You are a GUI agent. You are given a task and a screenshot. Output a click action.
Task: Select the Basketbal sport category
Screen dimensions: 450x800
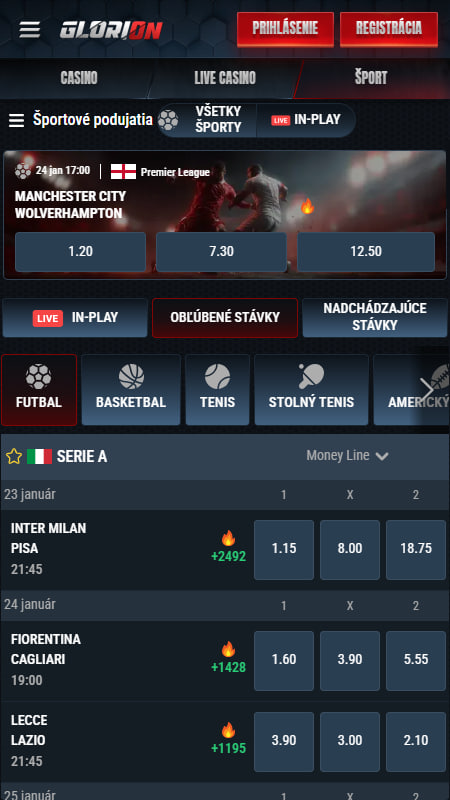pyautogui.click(x=131, y=390)
